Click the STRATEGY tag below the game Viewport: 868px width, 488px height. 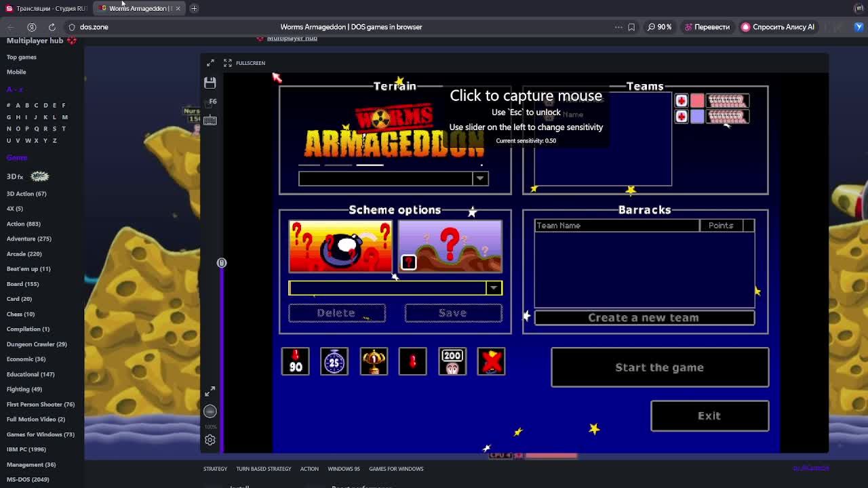point(215,469)
